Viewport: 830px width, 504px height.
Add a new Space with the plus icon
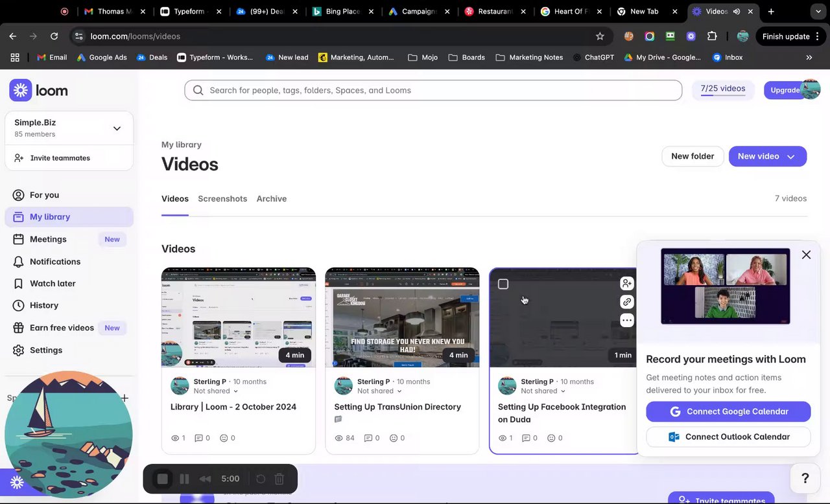(124, 398)
